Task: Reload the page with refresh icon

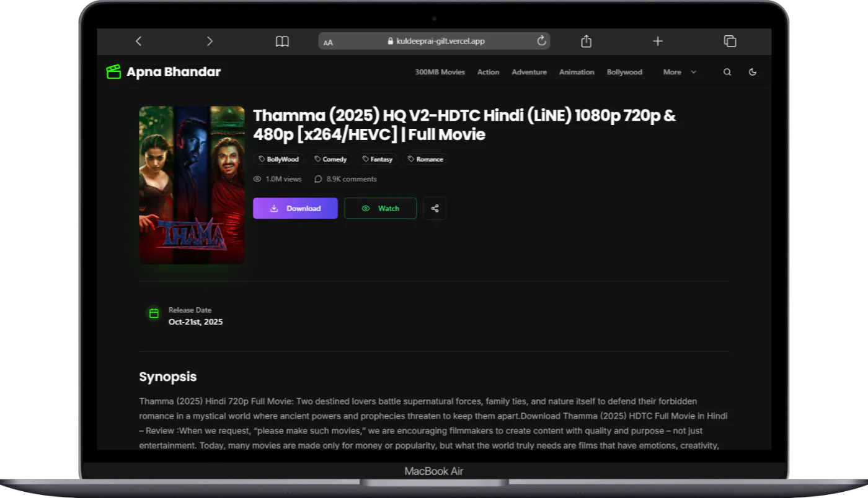Action: tap(541, 41)
